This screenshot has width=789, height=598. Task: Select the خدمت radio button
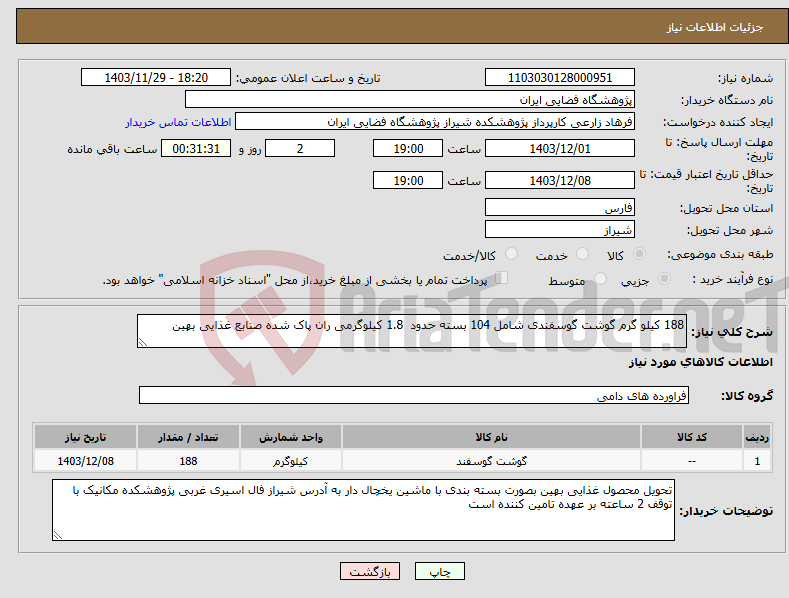582,254
